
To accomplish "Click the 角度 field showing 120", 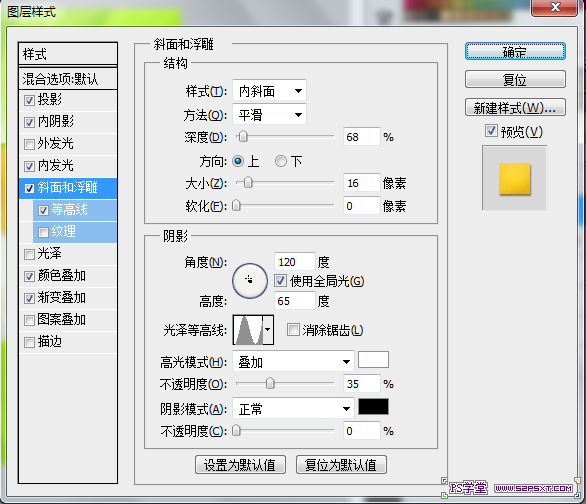I will point(295,262).
